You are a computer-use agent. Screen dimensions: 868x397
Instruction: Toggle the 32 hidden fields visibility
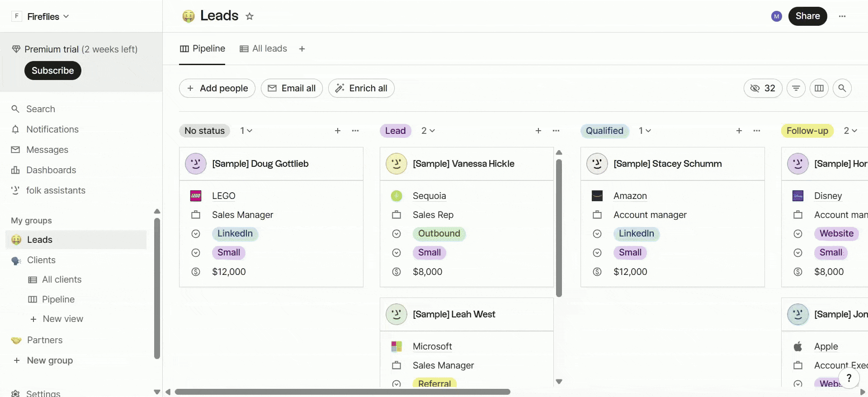pos(763,88)
